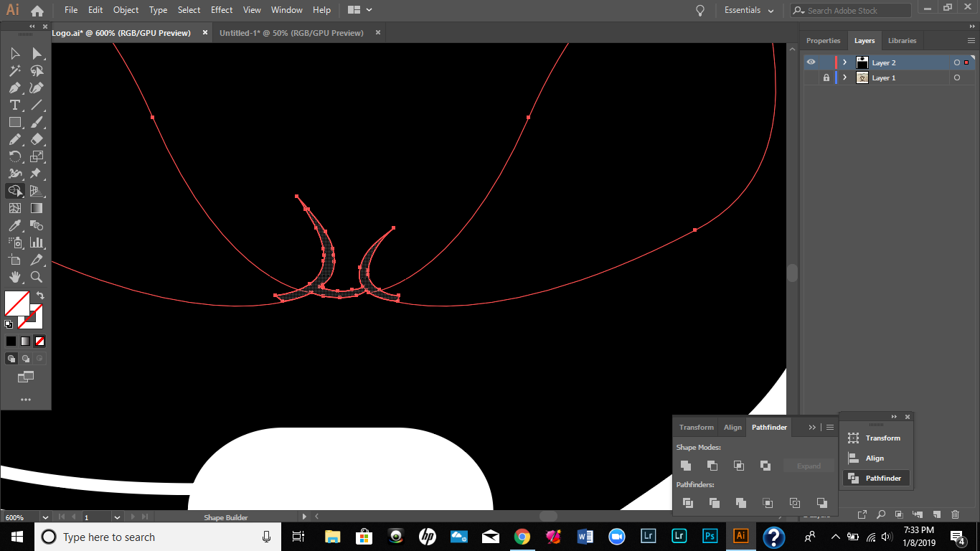This screenshot has width=980, height=551.
Task: Apply Minus Front shape mode
Action: point(712,465)
